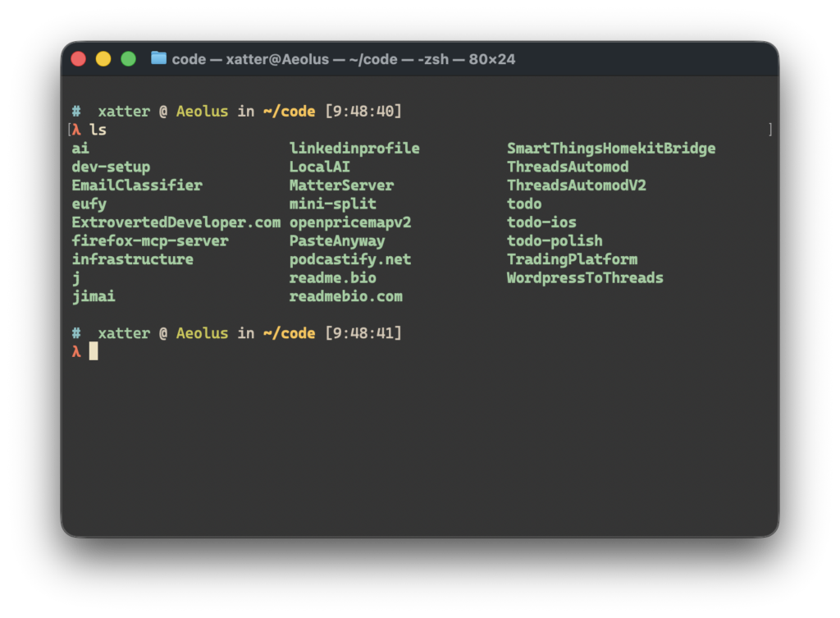Select the 'ExtrovertedDeveloper.com' directory name

176,222
